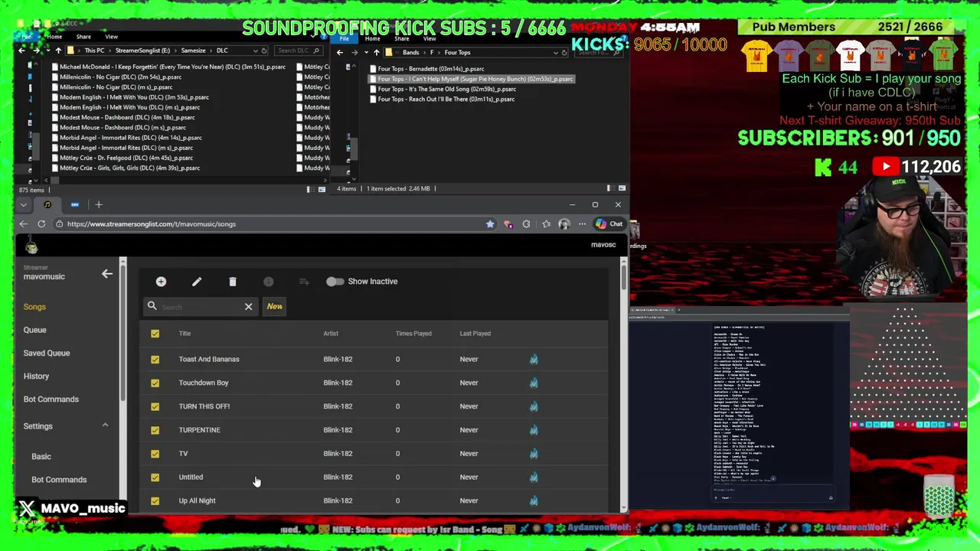This screenshot has width=980, height=551.
Task: Focus the song Search input field
Action: [201, 307]
